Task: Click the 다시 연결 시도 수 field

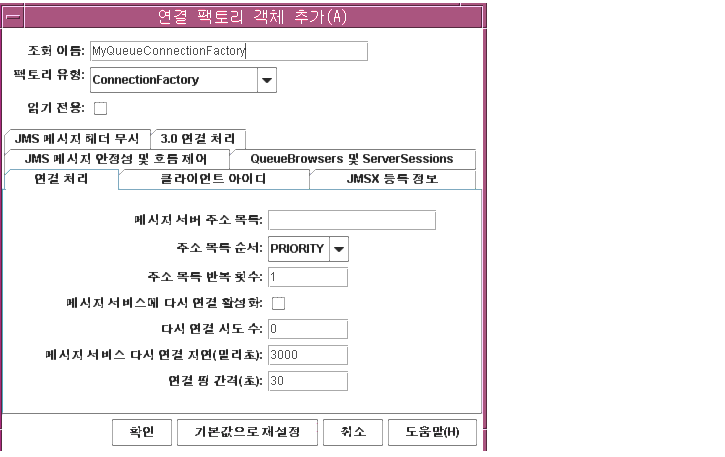Action: pos(308,329)
